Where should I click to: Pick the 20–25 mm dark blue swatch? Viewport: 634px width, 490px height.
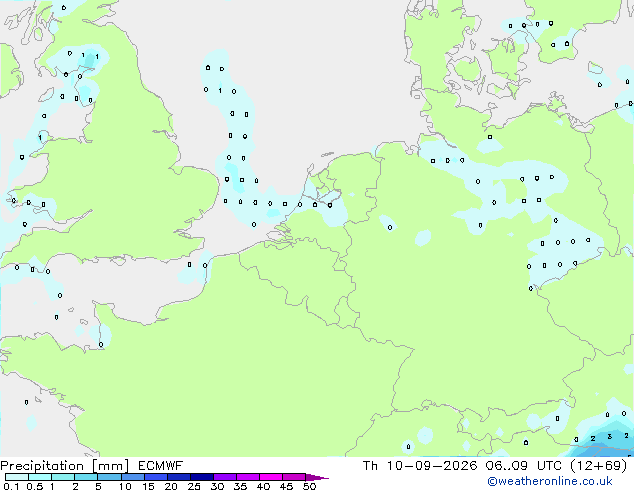[178, 477]
